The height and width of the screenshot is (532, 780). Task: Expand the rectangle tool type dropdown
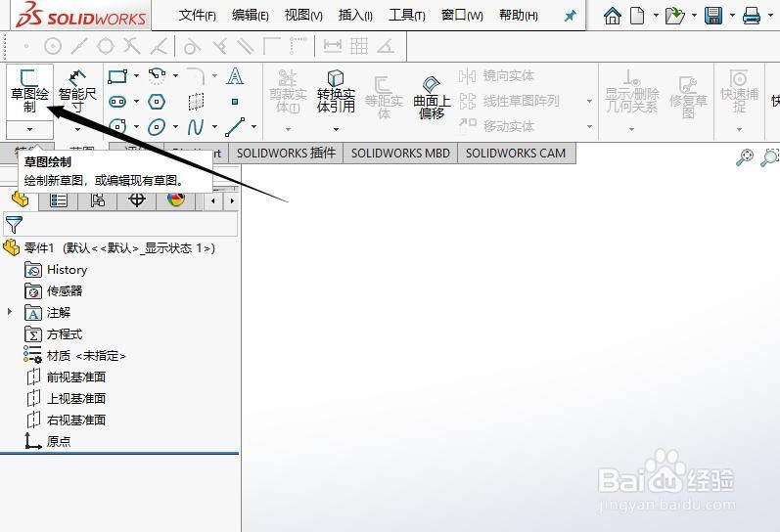[x=136, y=76]
